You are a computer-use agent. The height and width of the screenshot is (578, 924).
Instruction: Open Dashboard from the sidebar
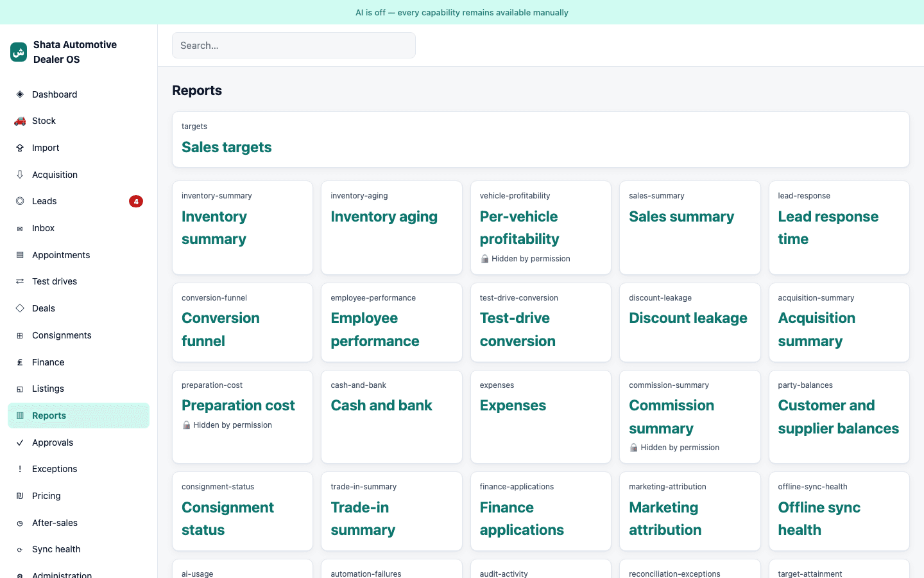78,94
